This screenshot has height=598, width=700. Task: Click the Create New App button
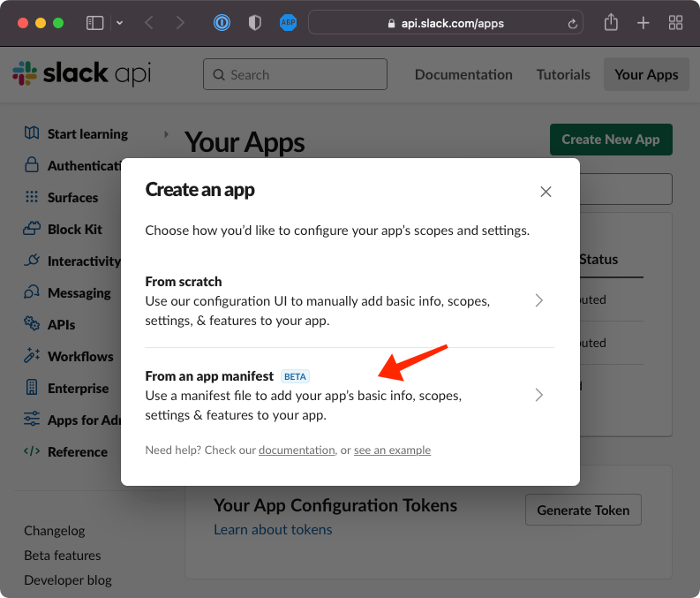(611, 140)
